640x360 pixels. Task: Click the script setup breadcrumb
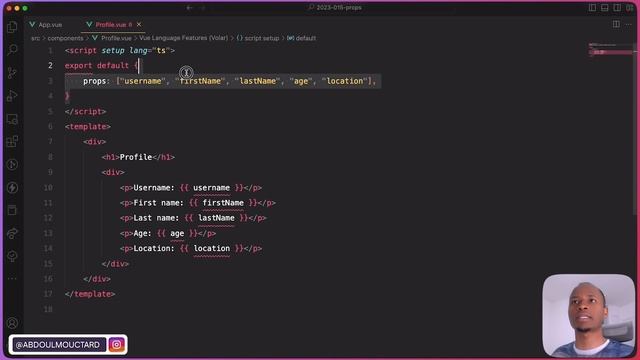tap(258, 38)
